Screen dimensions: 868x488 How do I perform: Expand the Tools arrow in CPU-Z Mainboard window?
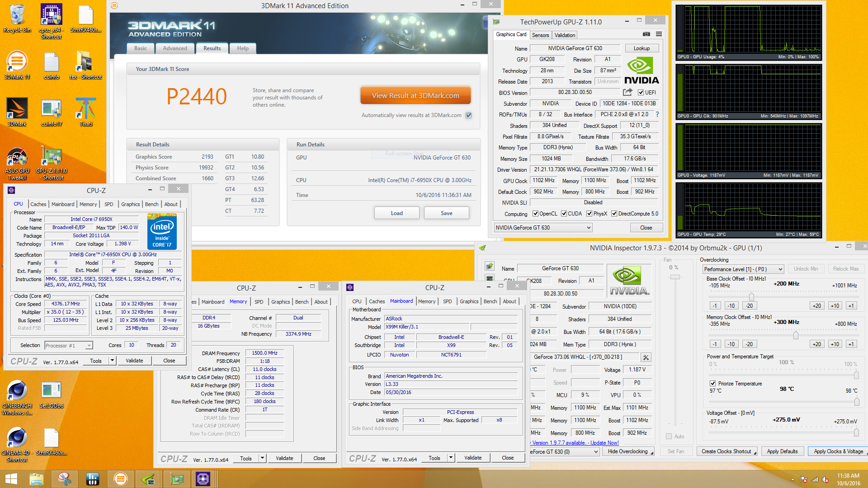click(451, 458)
